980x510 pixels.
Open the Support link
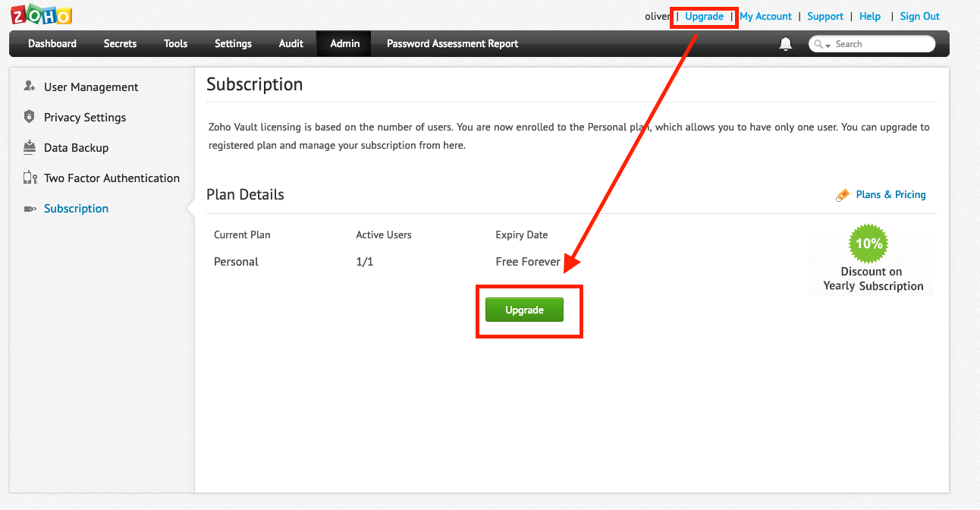825,16
